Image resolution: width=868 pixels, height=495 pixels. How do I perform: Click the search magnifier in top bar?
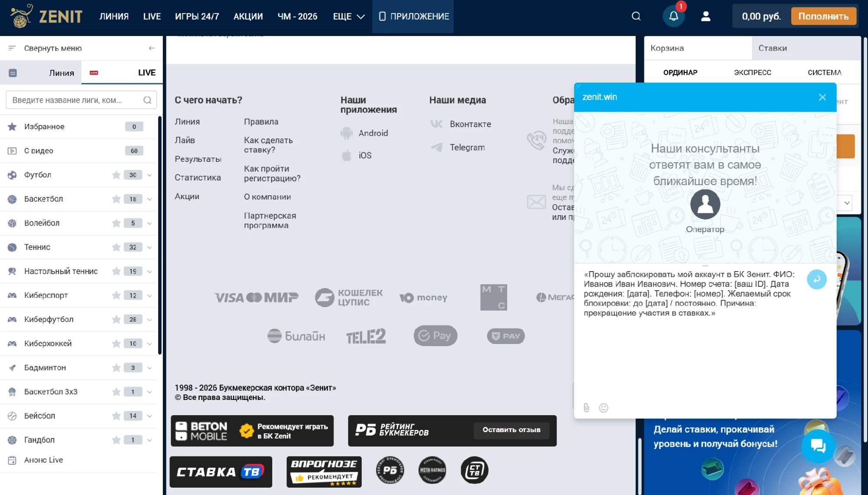coord(636,16)
